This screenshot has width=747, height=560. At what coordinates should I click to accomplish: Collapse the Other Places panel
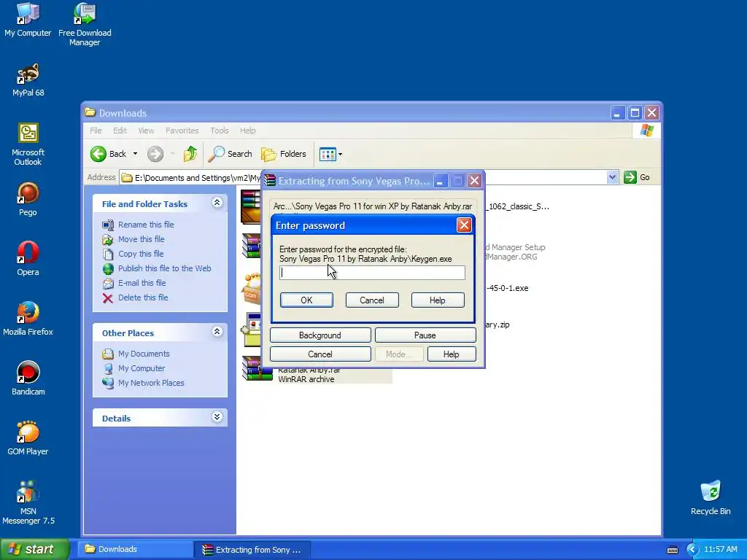(x=217, y=332)
